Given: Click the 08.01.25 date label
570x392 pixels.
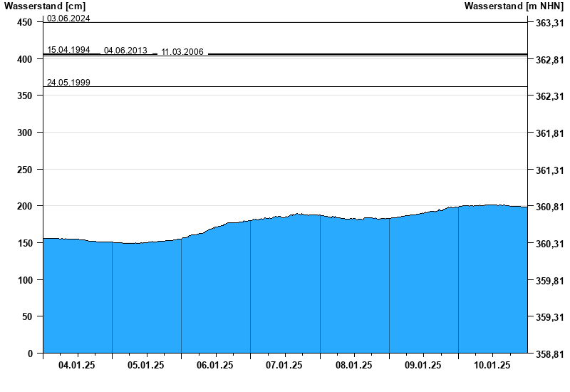Looking at the screenshot, I should (354, 365).
